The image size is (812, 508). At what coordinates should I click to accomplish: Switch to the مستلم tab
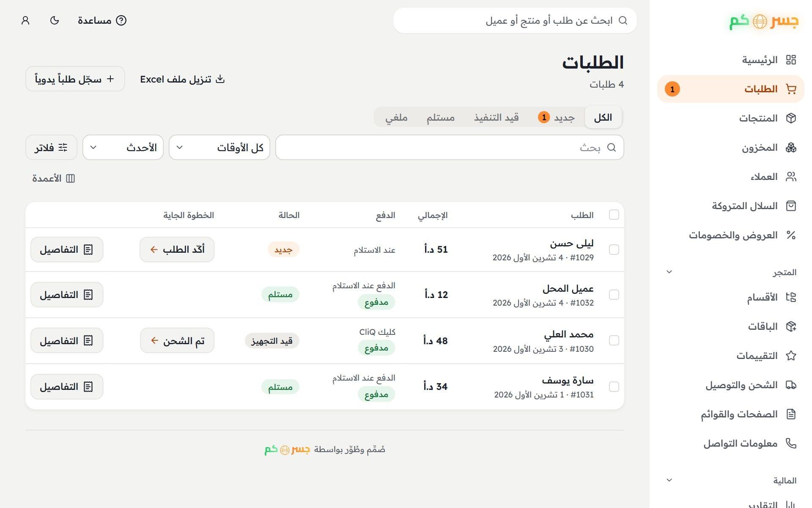coord(441,117)
